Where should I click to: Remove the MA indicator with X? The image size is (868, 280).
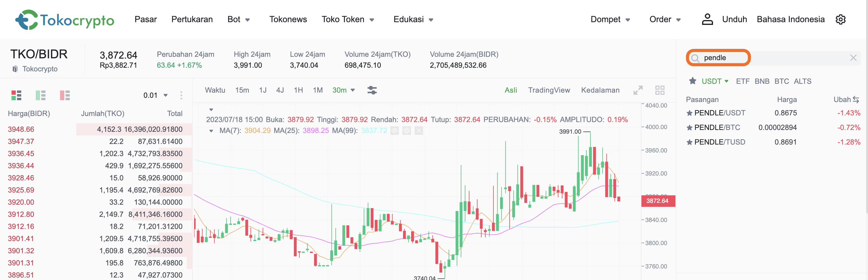419,131
